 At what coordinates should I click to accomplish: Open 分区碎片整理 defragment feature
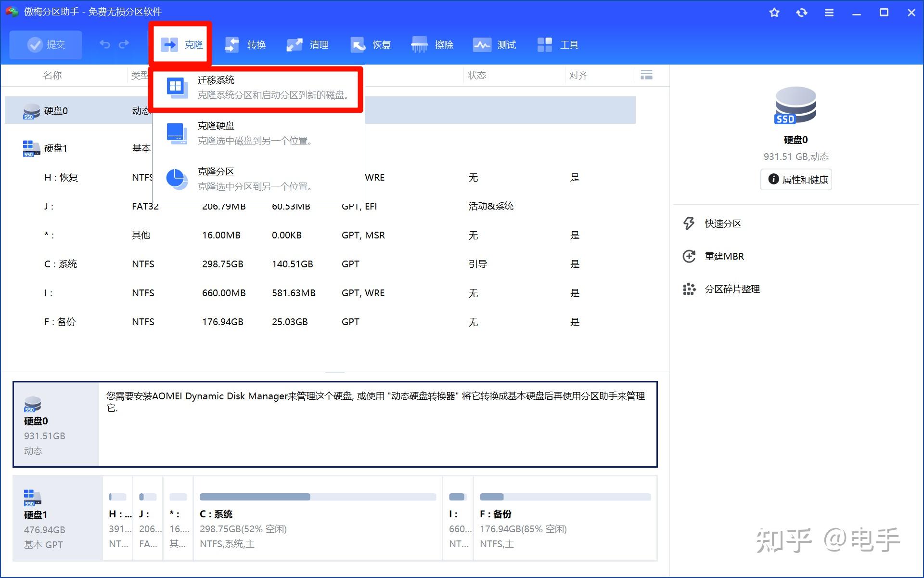tap(732, 289)
